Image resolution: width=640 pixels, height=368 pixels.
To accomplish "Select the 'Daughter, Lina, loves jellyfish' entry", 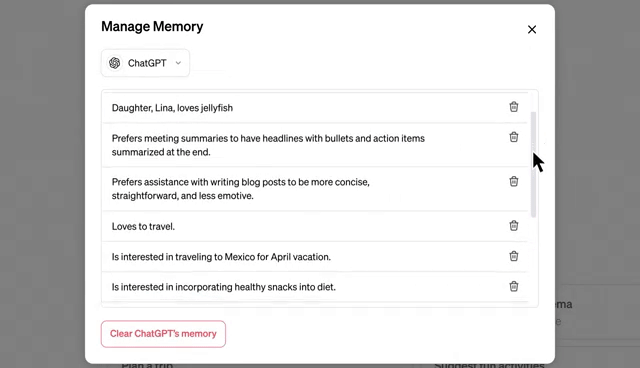I will pos(172,108).
